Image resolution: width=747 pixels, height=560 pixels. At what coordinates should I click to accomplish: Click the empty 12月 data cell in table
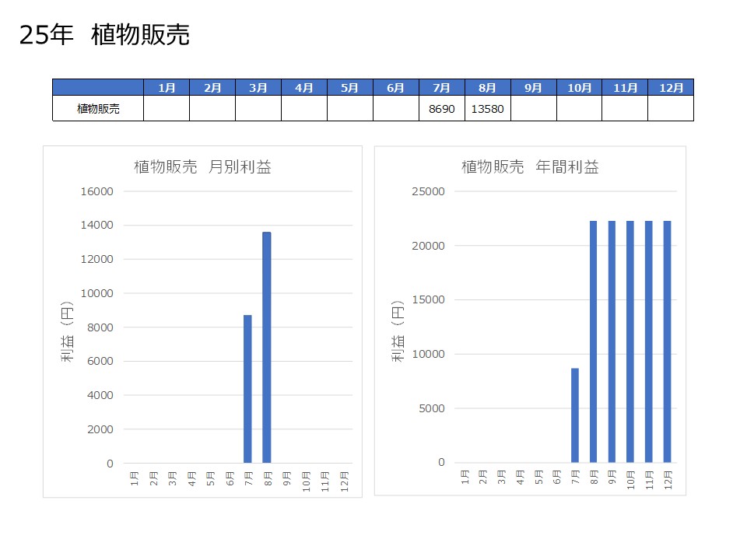click(x=671, y=109)
